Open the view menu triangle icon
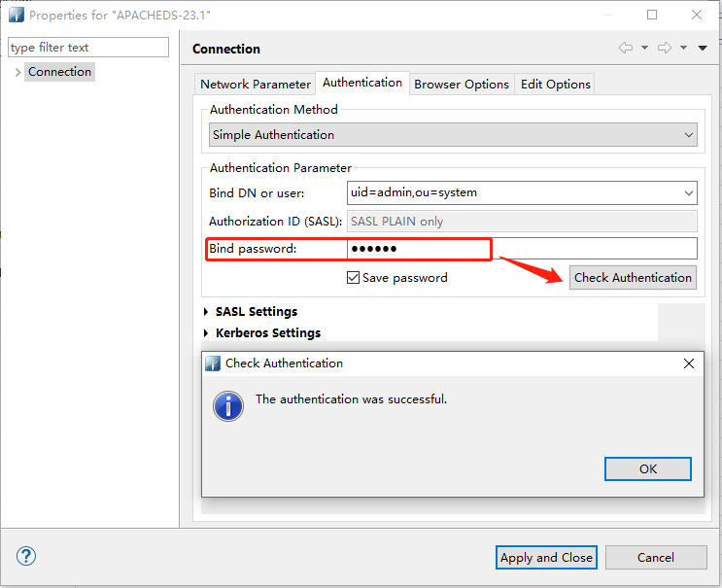This screenshot has height=588, width=722. click(703, 48)
